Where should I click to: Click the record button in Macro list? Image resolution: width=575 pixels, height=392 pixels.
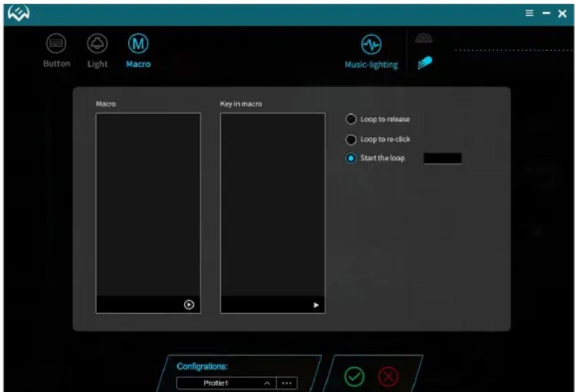click(189, 304)
